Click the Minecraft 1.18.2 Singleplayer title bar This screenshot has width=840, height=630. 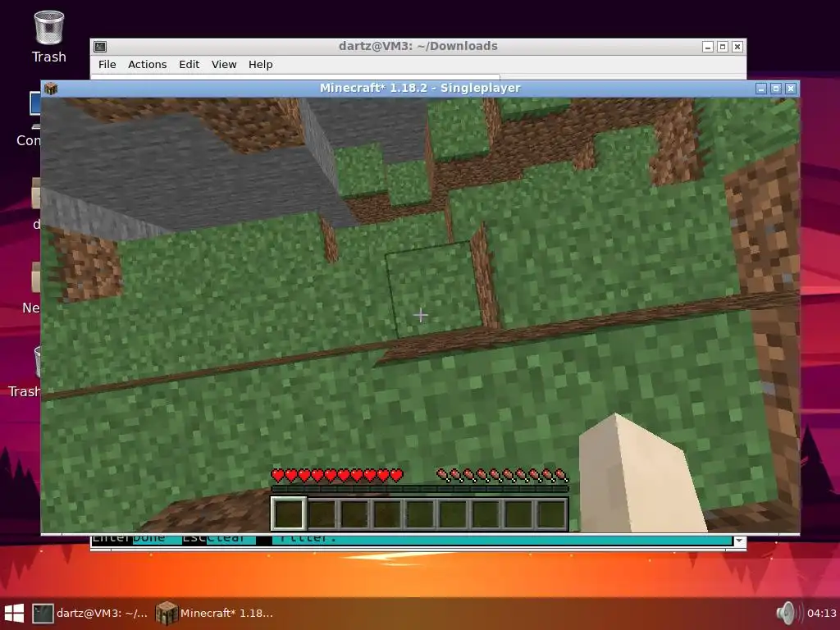coord(420,89)
